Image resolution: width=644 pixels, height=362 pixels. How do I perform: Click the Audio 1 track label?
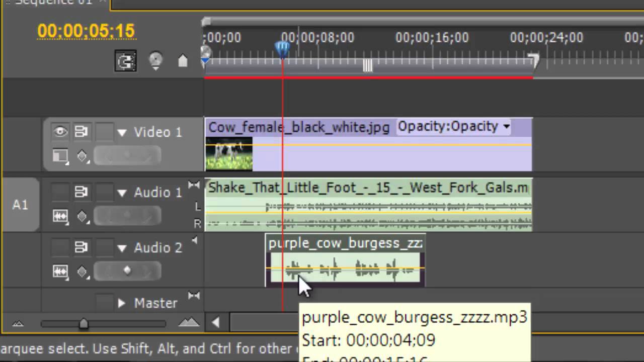point(158,192)
